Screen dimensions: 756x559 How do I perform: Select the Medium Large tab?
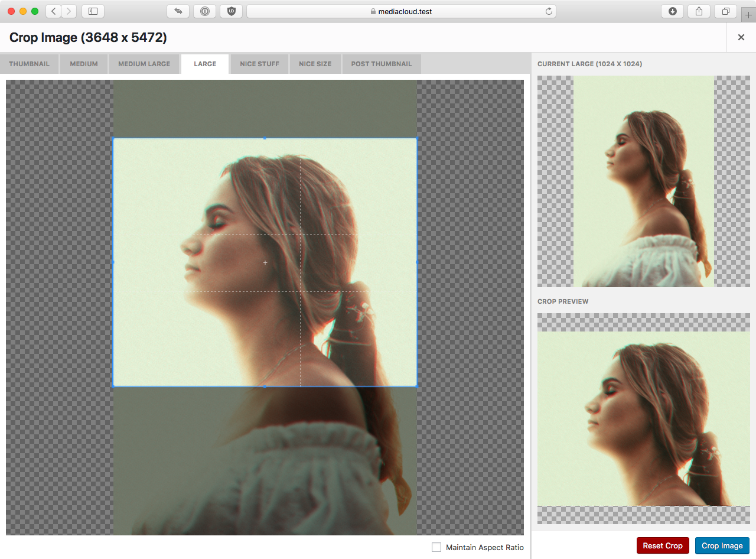point(144,64)
